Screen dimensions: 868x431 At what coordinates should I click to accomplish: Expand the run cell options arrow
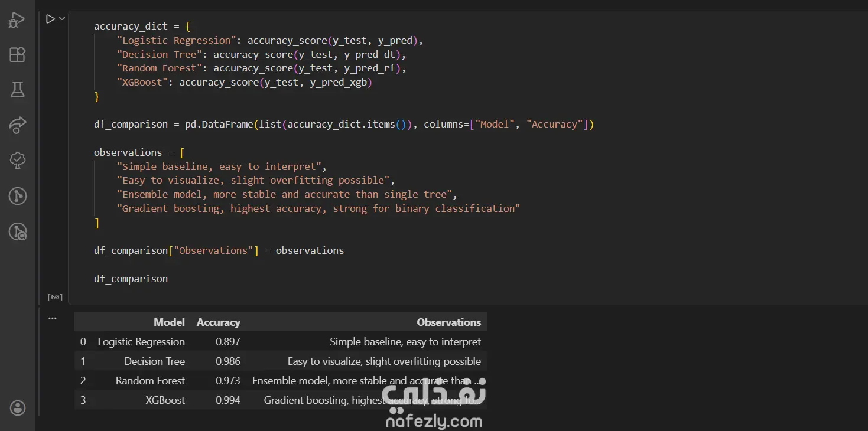(62, 19)
